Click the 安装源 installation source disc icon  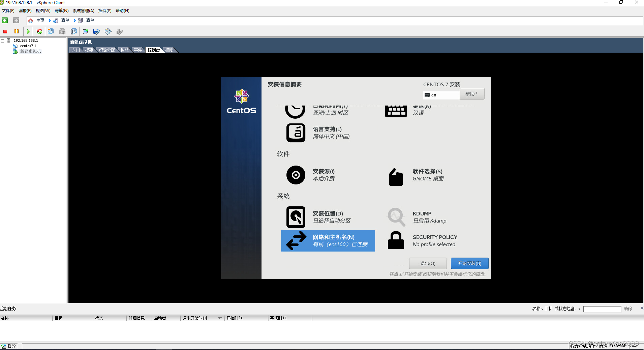(x=296, y=175)
